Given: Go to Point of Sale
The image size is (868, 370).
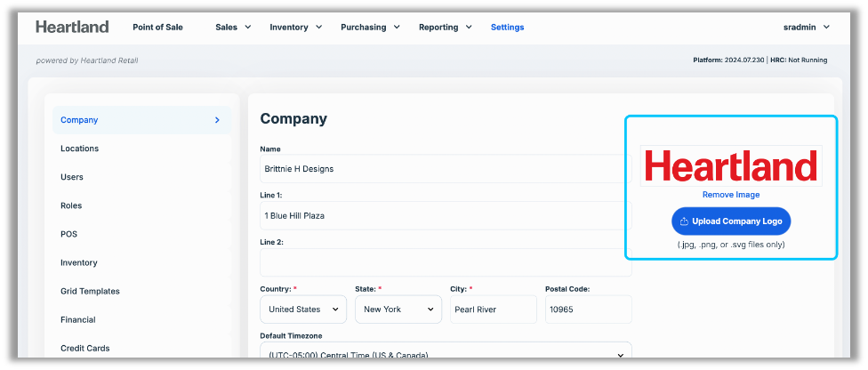Looking at the screenshot, I should tap(157, 28).
